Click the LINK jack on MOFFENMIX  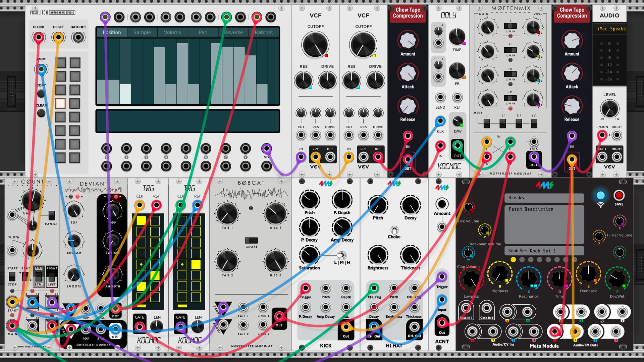[534, 141]
